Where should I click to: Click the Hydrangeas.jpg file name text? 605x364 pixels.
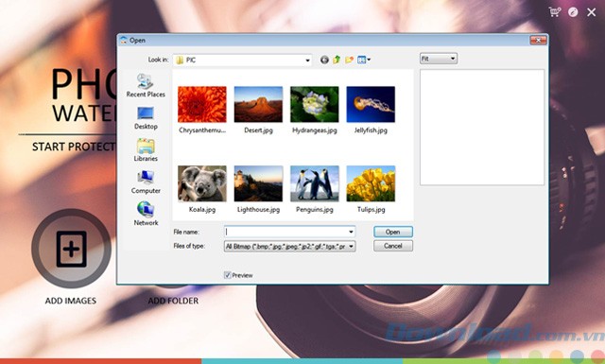pos(315,130)
